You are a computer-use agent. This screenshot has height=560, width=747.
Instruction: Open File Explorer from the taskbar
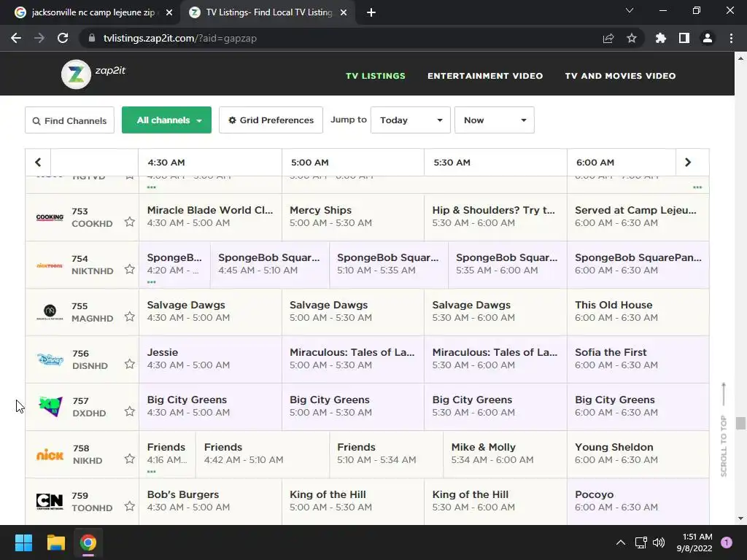pos(55,542)
